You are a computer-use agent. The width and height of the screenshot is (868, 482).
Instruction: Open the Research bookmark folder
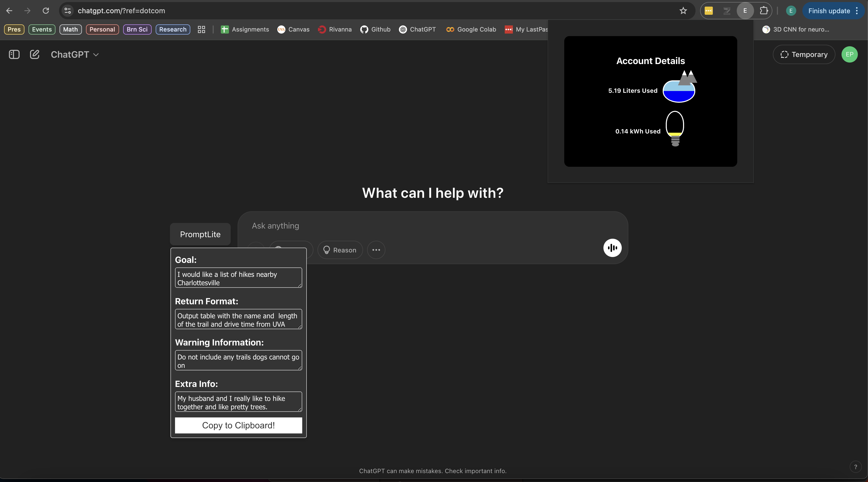[x=172, y=30]
